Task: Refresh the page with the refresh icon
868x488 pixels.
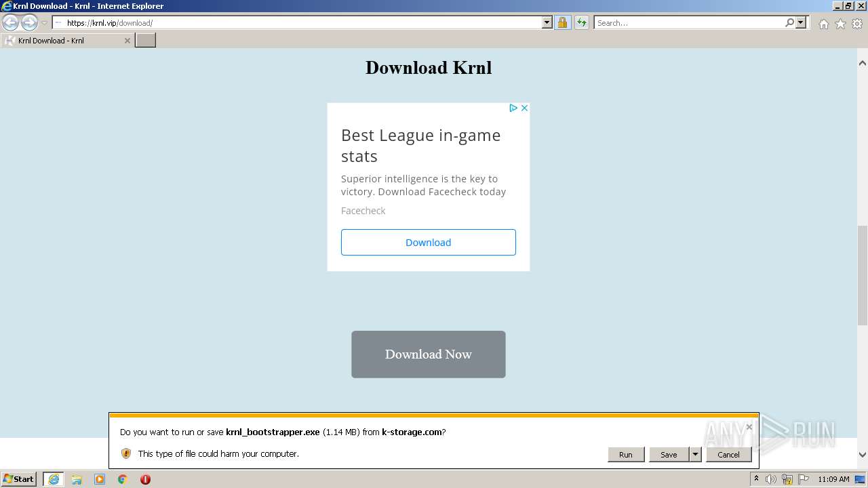Action: [582, 23]
